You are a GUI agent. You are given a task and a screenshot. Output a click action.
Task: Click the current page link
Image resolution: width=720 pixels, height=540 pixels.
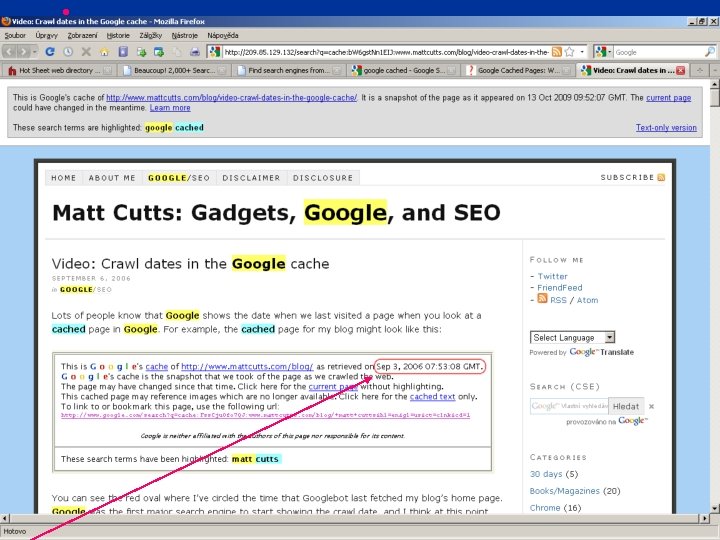coord(668,97)
